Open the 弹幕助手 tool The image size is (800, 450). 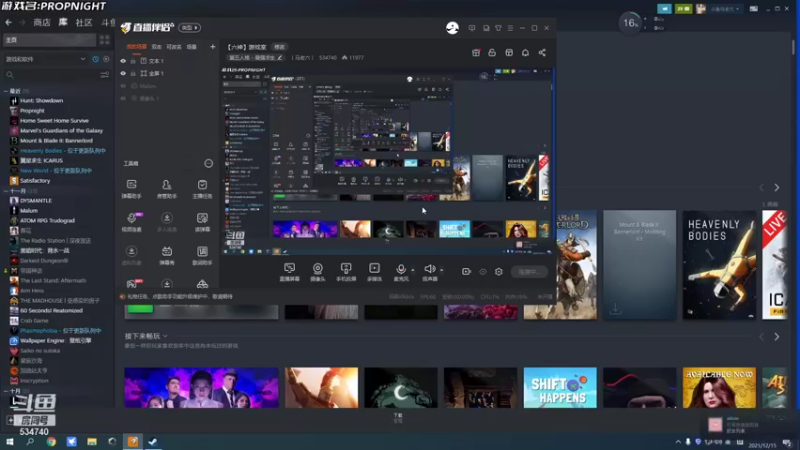tap(132, 188)
